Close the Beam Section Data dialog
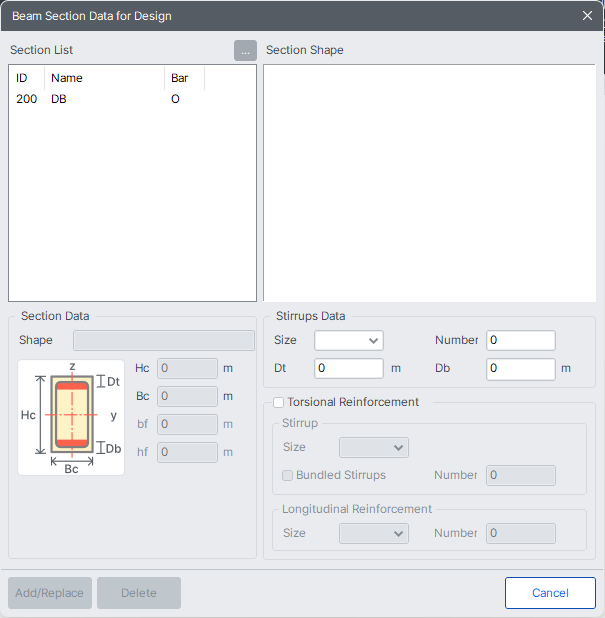Screen dimensions: 605x618 pos(587,15)
